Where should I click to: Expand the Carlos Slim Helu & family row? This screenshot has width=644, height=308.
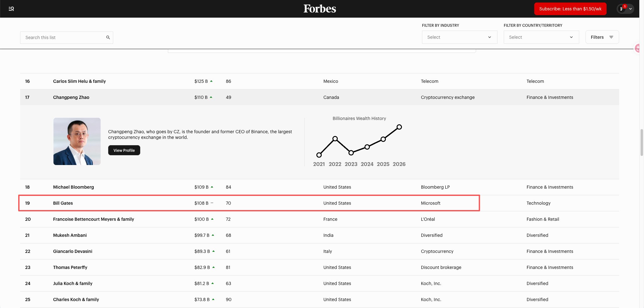pos(79,81)
